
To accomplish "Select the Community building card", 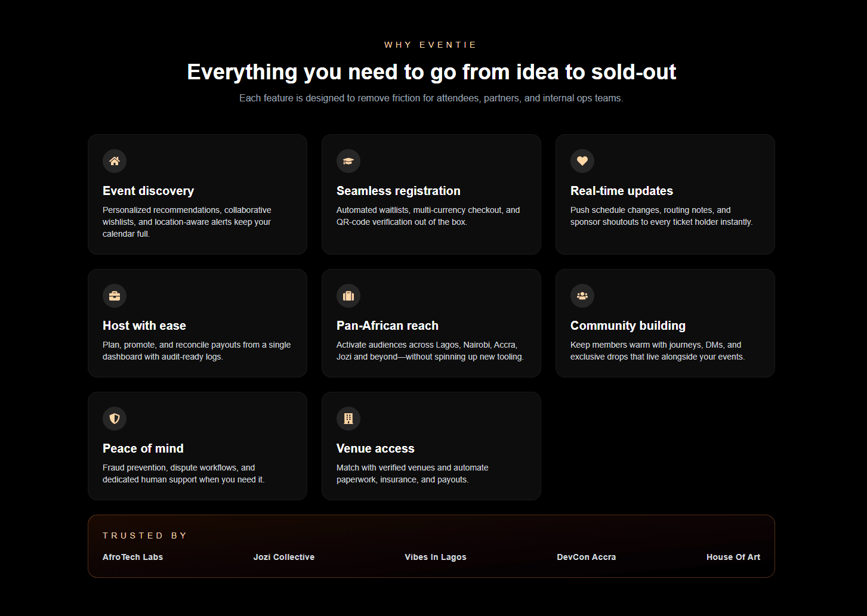I will pos(665,323).
